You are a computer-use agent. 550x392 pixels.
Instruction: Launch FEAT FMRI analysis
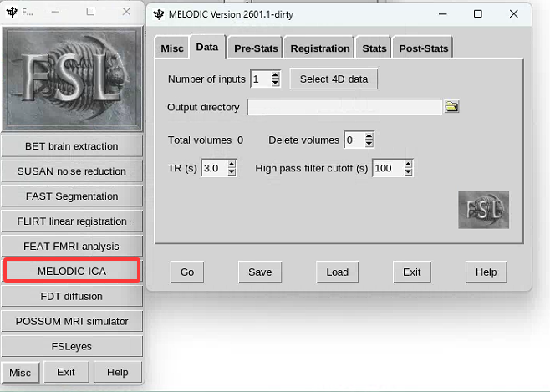[x=72, y=246]
